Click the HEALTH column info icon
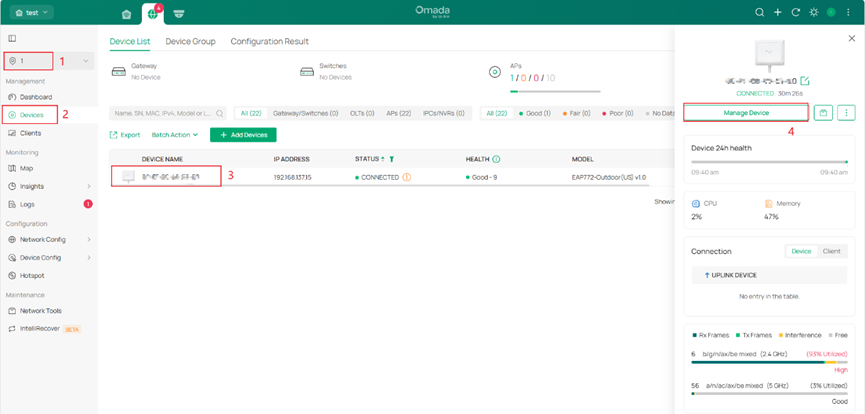865x414 pixels. click(x=496, y=159)
